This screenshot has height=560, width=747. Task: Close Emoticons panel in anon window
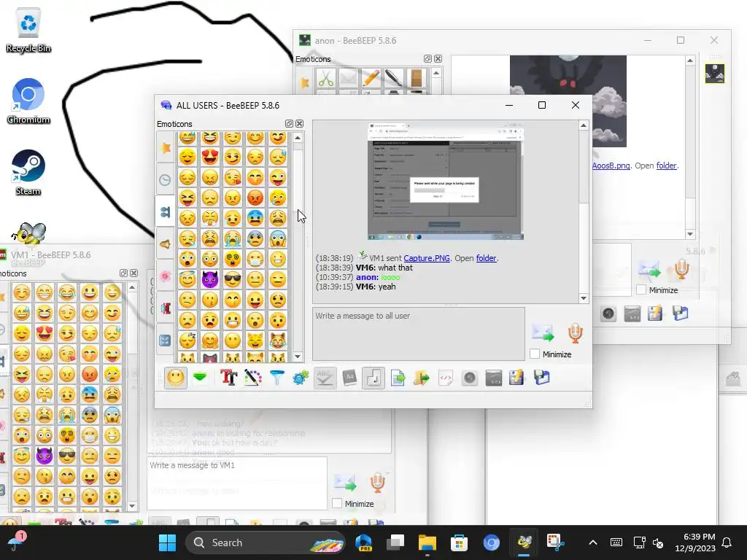[x=438, y=59]
